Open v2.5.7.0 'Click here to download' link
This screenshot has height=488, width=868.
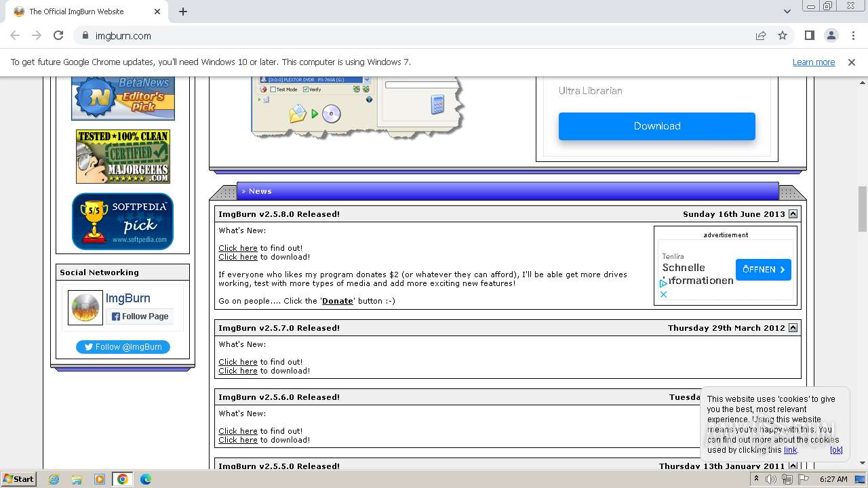click(238, 371)
